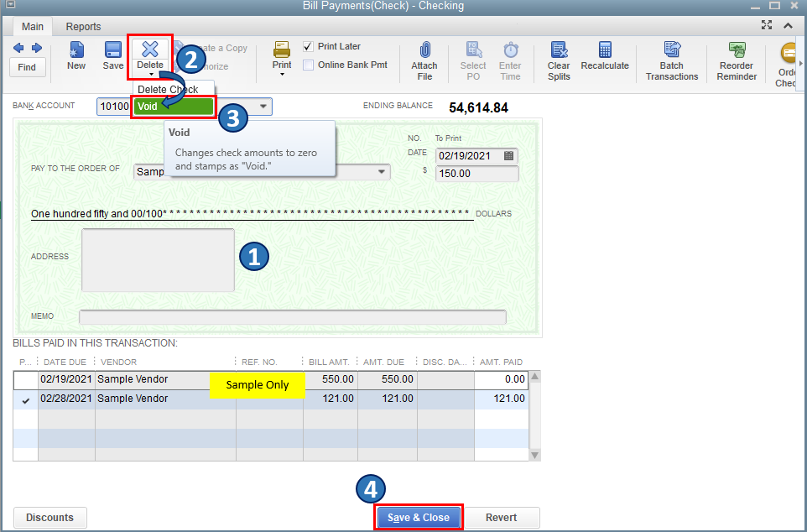
Task: Collapse the ribbon with up chevron
Action: click(x=788, y=25)
